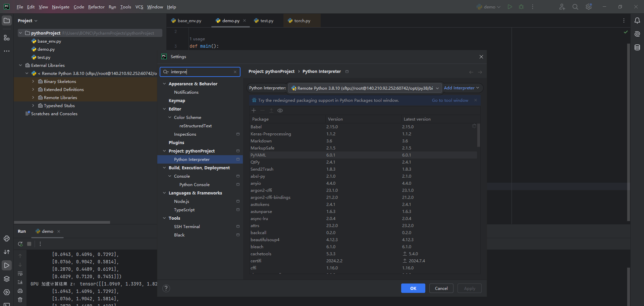Click the package list vertical scrollbar
644x306 pixels.
click(479, 135)
